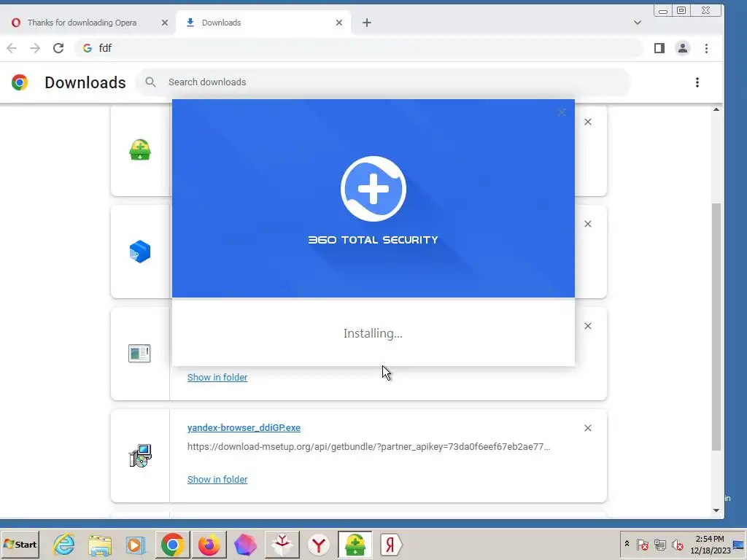Open a new browser tab
The image size is (747, 560).
[x=366, y=23]
